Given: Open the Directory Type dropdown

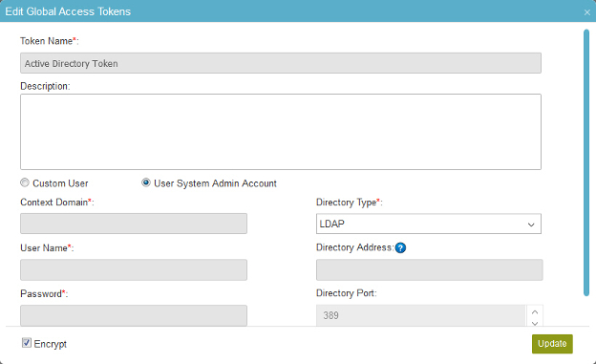Looking at the screenshot, I should pos(428,224).
